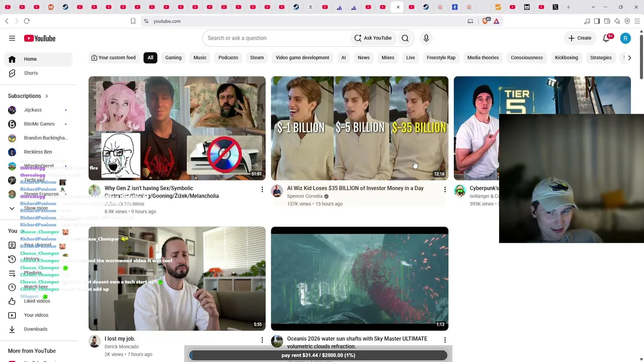Select the Freestyle Rap filter chip
The image size is (644, 362).
tap(441, 58)
